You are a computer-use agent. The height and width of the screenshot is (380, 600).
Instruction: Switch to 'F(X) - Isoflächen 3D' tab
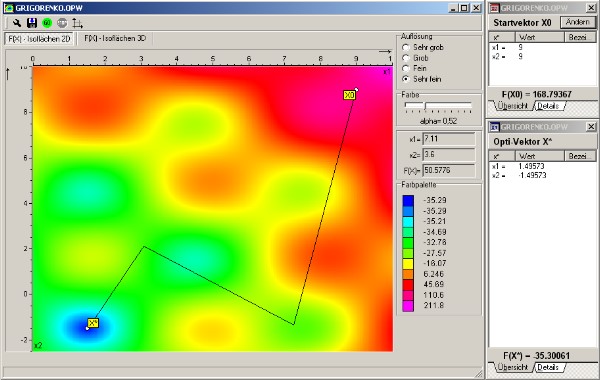coord(115,38)
